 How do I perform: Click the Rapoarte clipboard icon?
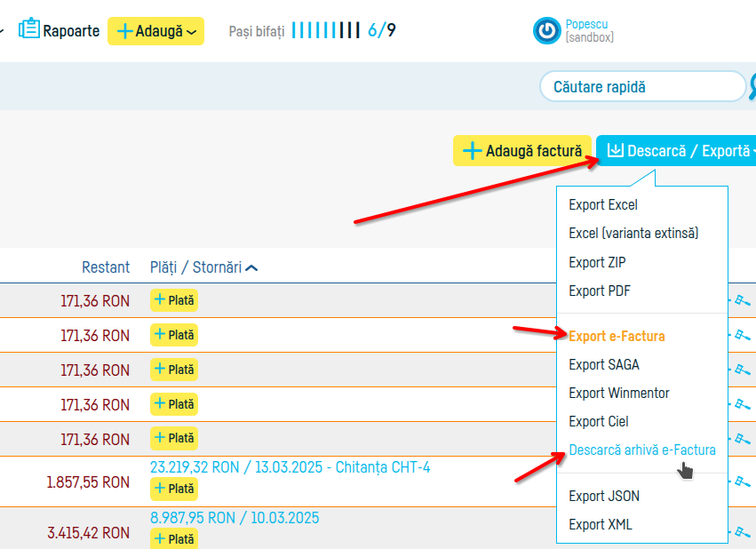click(x=29, y=30)
